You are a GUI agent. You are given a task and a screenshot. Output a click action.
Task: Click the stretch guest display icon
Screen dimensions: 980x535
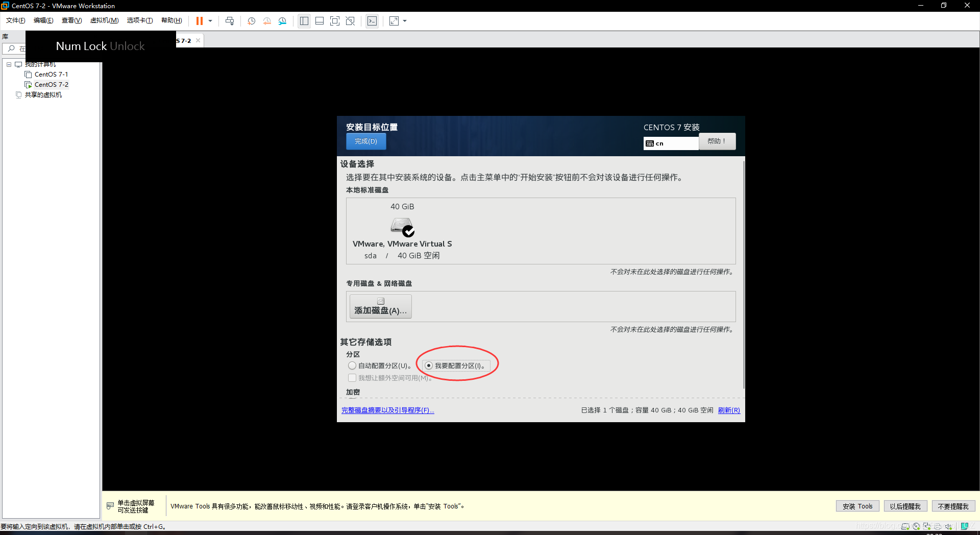[394, 21]
